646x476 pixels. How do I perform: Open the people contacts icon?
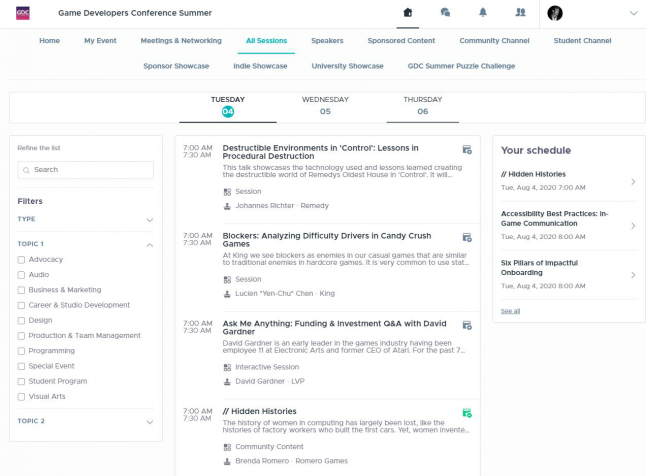[x=520, y=13]
